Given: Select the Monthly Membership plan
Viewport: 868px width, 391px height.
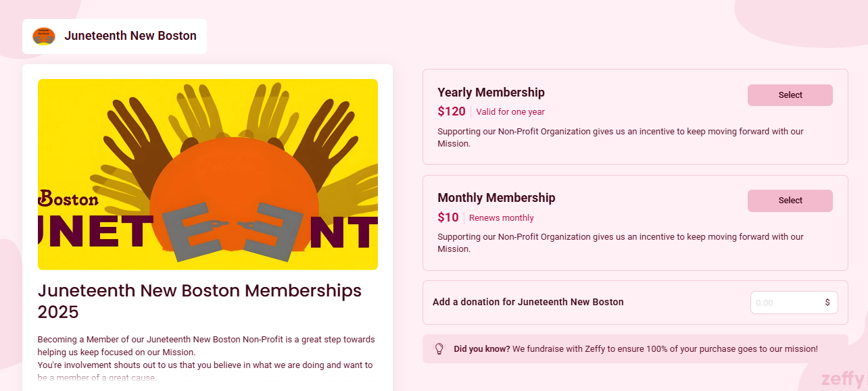Looking at the screenshot, I should pos(790,201).
